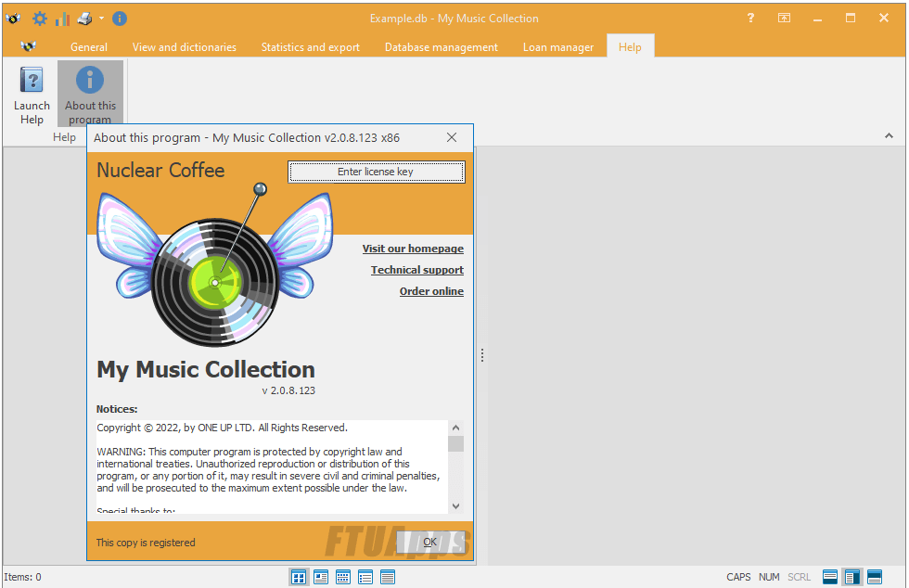Click the blue info icon in title bar
This screenshot has height=588, width=909.
pos(120,19)
